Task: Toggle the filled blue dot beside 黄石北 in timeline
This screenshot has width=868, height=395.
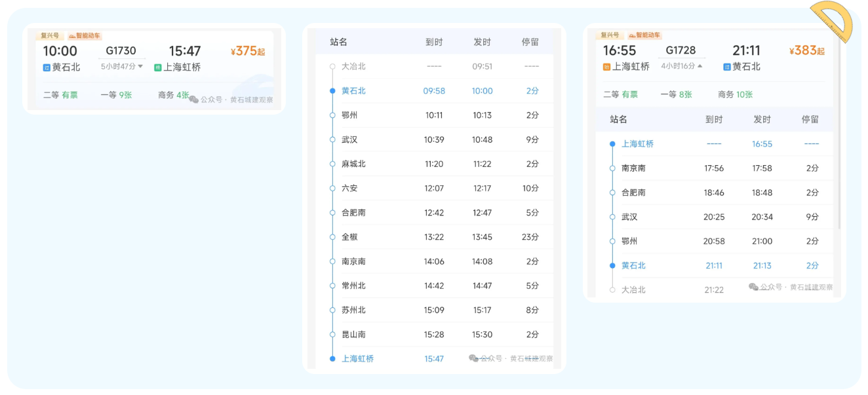Action: coord(333,90)
